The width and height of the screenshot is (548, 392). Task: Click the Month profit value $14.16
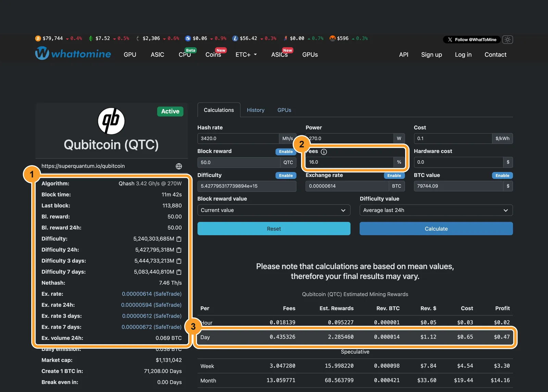500,380
